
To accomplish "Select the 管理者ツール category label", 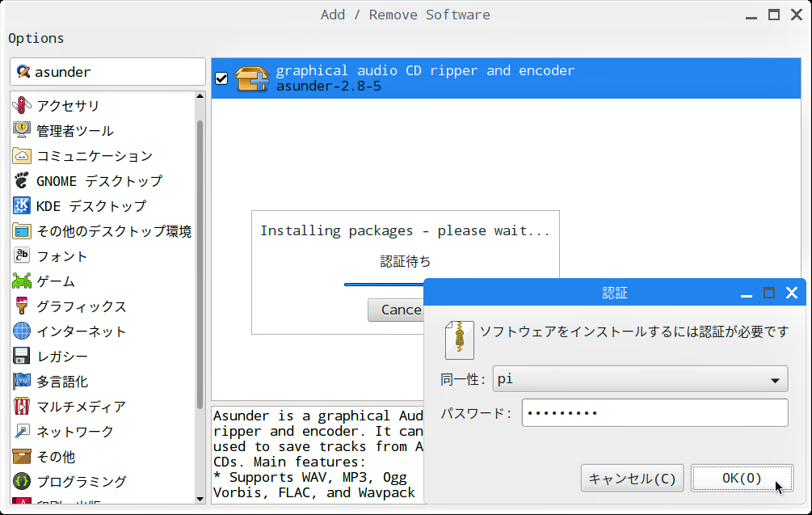I will point(74,130).
